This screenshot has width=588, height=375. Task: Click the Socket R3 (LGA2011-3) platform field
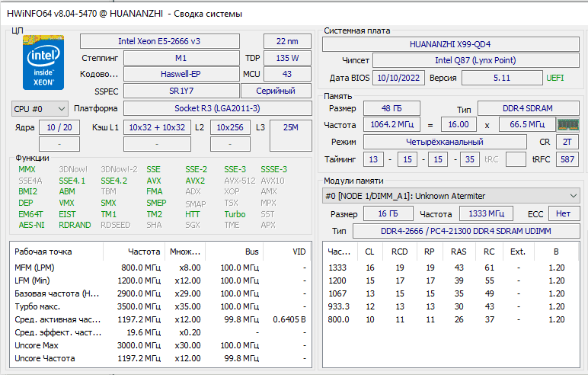206,108
